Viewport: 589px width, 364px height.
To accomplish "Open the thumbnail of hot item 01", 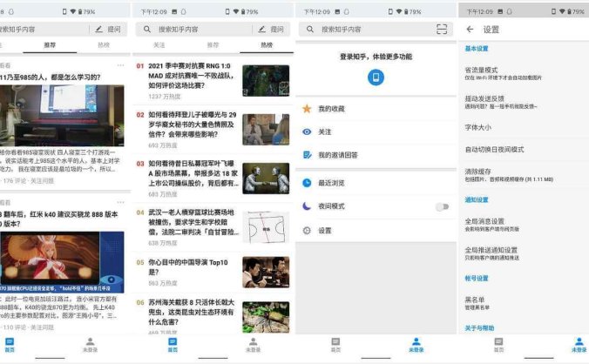I will 266,81.
